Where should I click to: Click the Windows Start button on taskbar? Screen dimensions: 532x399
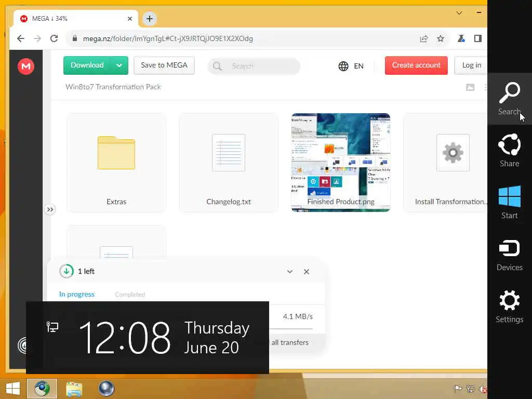click(13, 389)
